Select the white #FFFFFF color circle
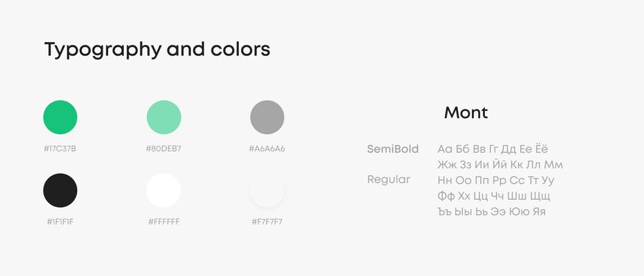Screen dimensions: 644x276 (x=164, y=190)
